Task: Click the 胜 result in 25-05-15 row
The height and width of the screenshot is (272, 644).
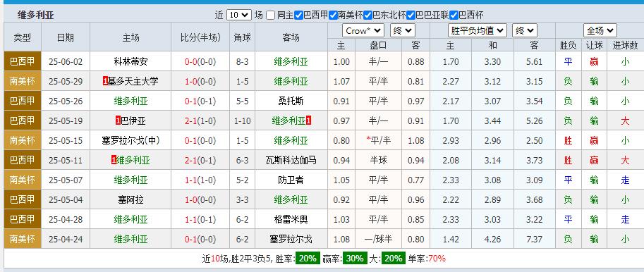Action: click(568, 141)
